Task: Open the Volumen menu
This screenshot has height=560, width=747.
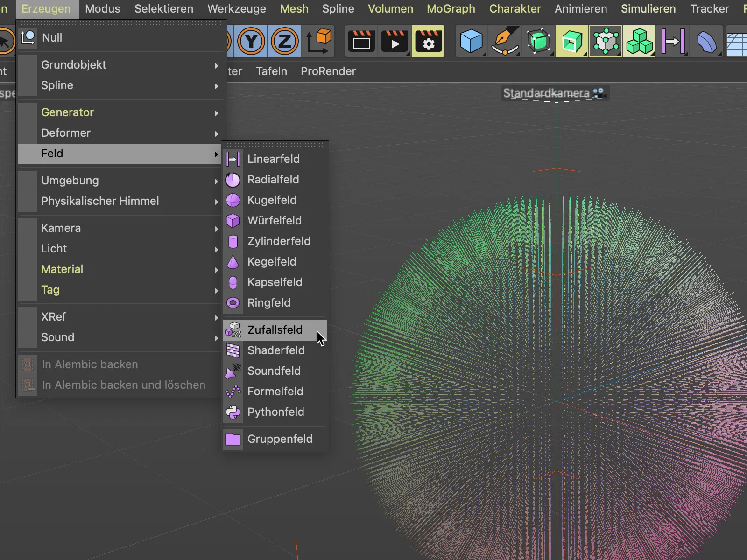Action: (x=390, y=9)
